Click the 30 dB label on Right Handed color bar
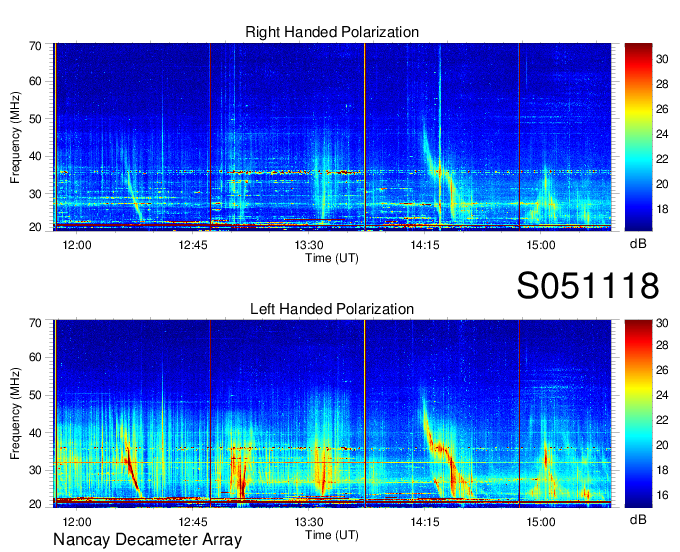 pyautogui.click(x=662, y=59)
